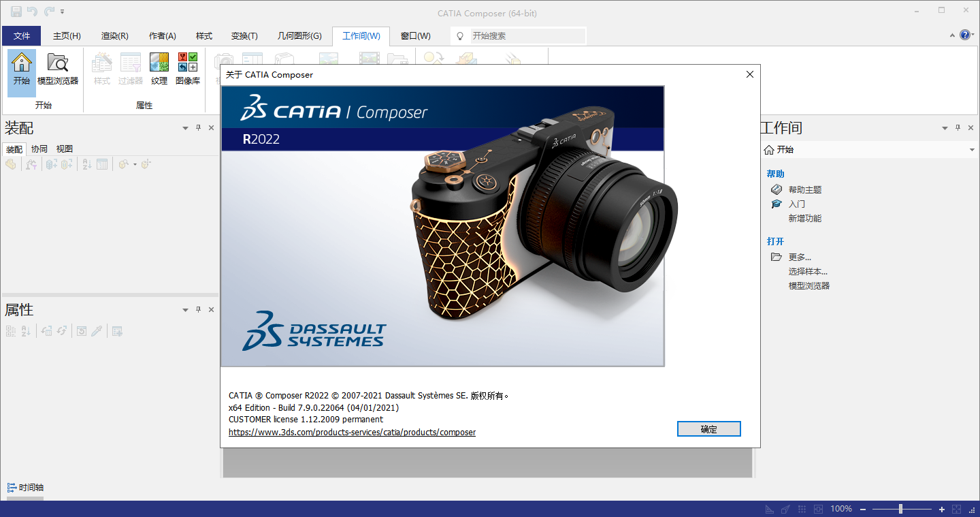Switch to the 协同 tab
The width and height of the screenshot is (980, 517).
point(39,149)
